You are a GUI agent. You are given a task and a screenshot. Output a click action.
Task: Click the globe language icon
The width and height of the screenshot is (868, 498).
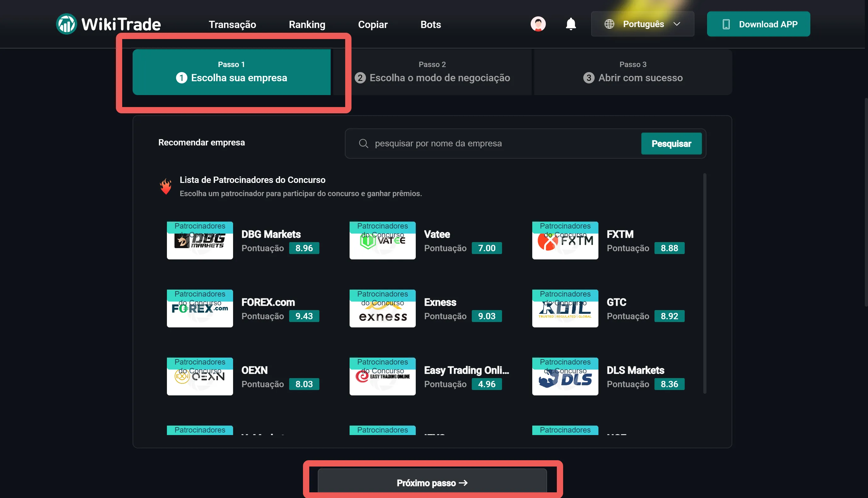(609, 24)
